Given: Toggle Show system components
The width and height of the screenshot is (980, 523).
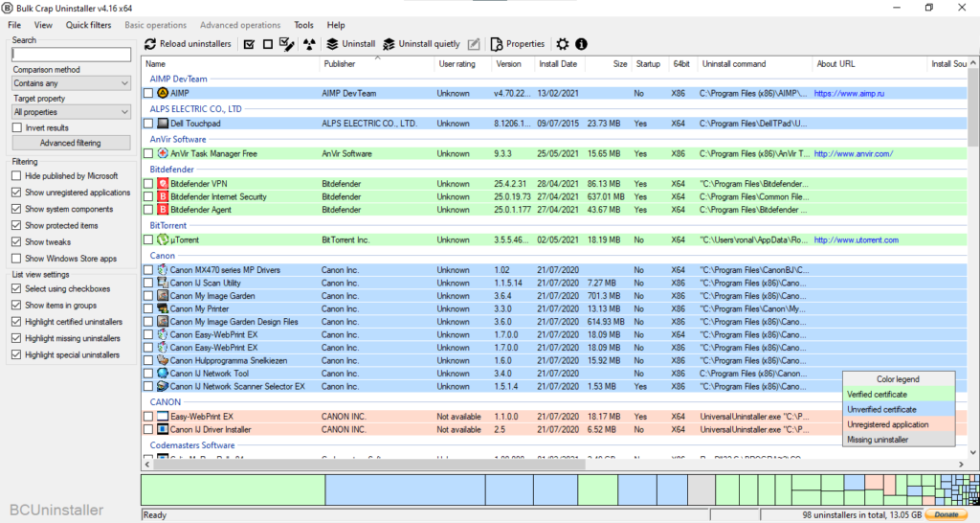Looking at the screenshot, I should [x=17, y=209].
